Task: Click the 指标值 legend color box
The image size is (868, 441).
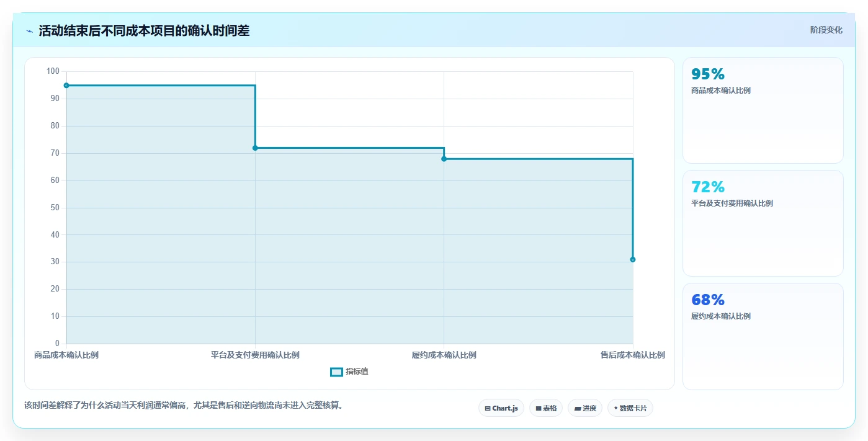Action: pyautogui.click(x=336, y=372)
